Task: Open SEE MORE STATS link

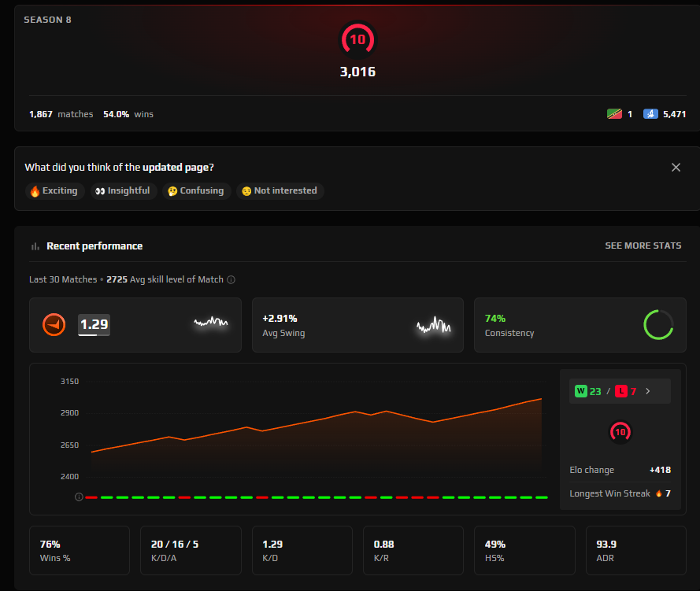Action: (x=643, y=246)
